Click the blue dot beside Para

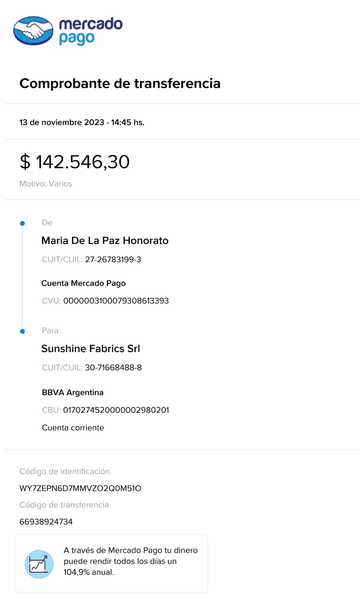[22, 332]
